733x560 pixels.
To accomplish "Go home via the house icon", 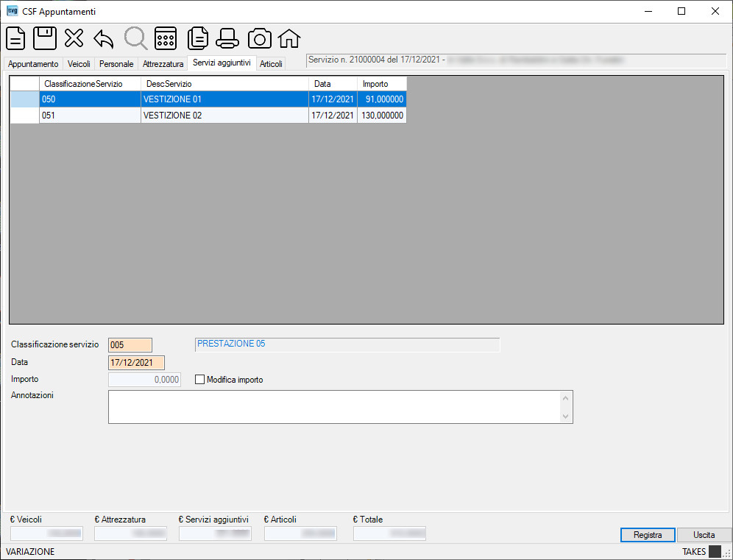I will tap(289, 38).
